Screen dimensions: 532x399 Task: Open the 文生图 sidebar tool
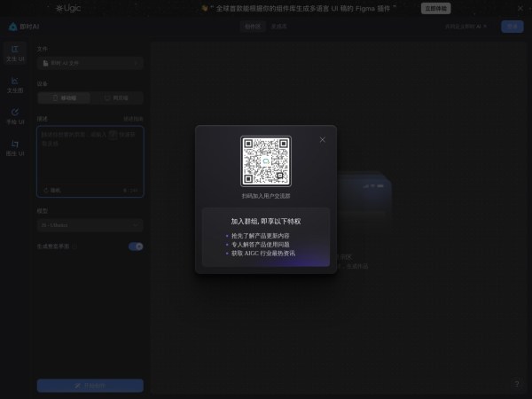(15, 83)
